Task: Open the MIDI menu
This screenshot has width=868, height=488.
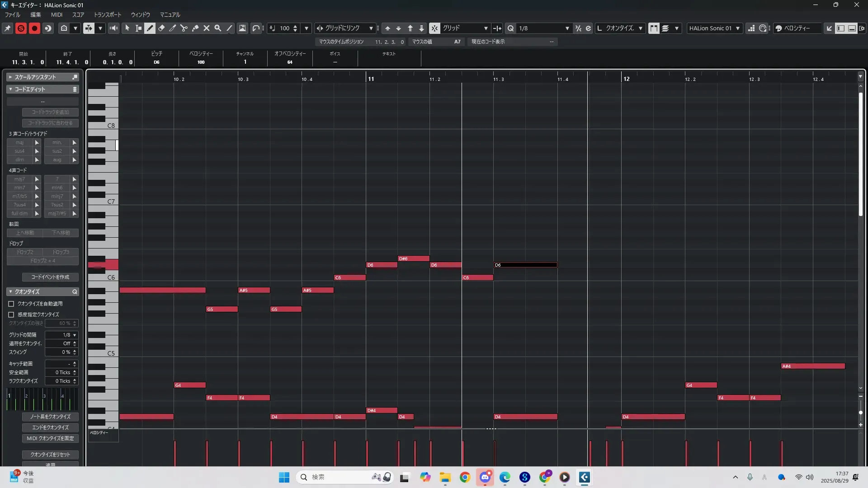Action: point(57,14)
